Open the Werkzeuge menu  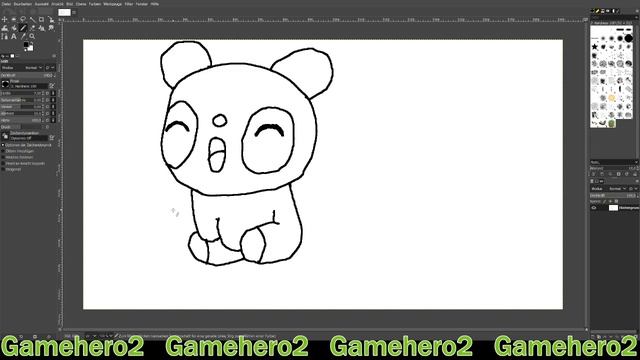click(x=112, y=4)
